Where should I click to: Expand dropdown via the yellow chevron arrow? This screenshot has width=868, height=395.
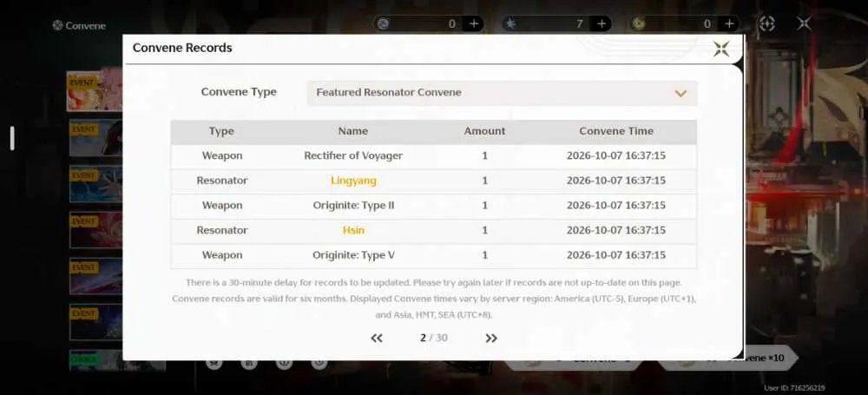(x=681, y=93)
